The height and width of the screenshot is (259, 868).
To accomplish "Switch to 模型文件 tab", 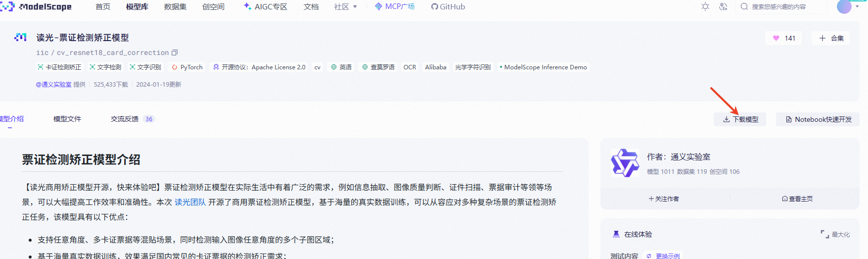I will point(67,119).
